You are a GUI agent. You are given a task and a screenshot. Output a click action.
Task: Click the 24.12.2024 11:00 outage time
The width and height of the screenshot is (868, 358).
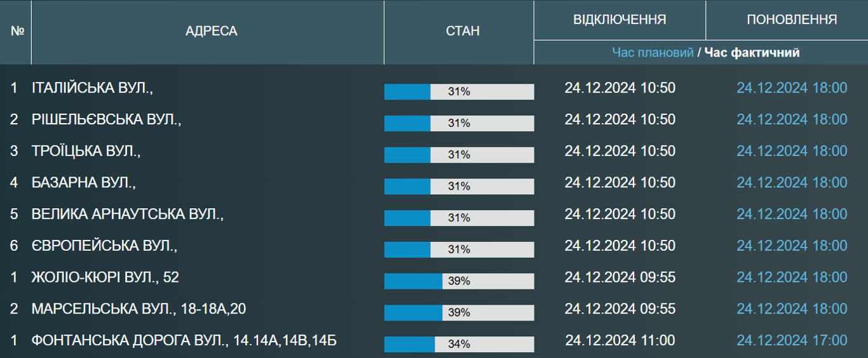[620, 341]
